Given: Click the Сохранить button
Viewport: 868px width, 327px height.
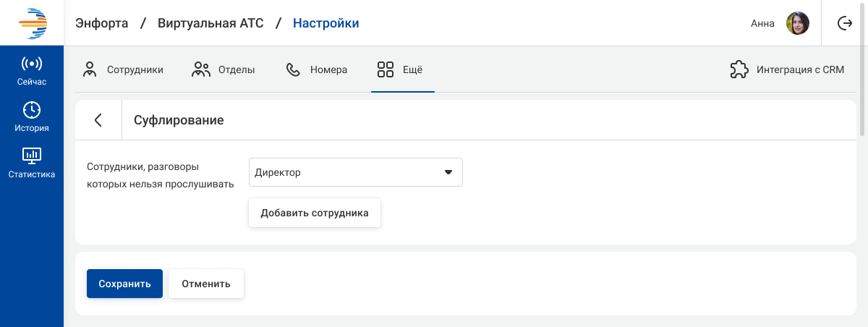Looking at the screenshot, I should (124, 284).
